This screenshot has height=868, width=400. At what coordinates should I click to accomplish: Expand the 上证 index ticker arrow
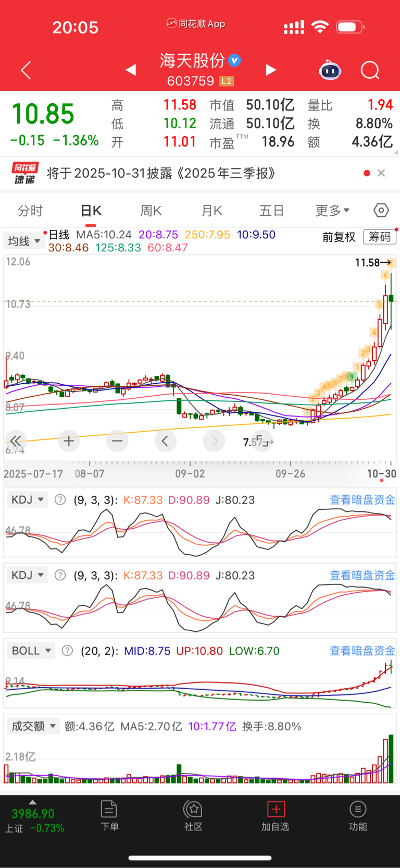pyautogui.click(x=33, y=802)
